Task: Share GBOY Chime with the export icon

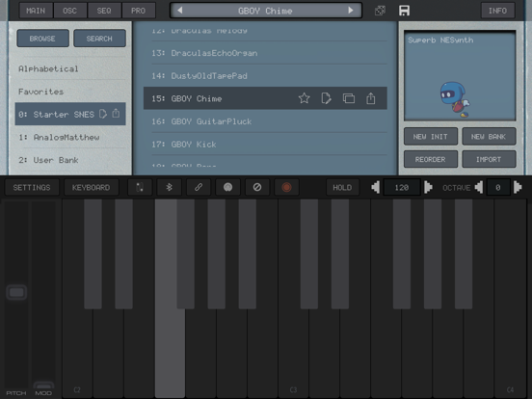Action: click(371, 98)
